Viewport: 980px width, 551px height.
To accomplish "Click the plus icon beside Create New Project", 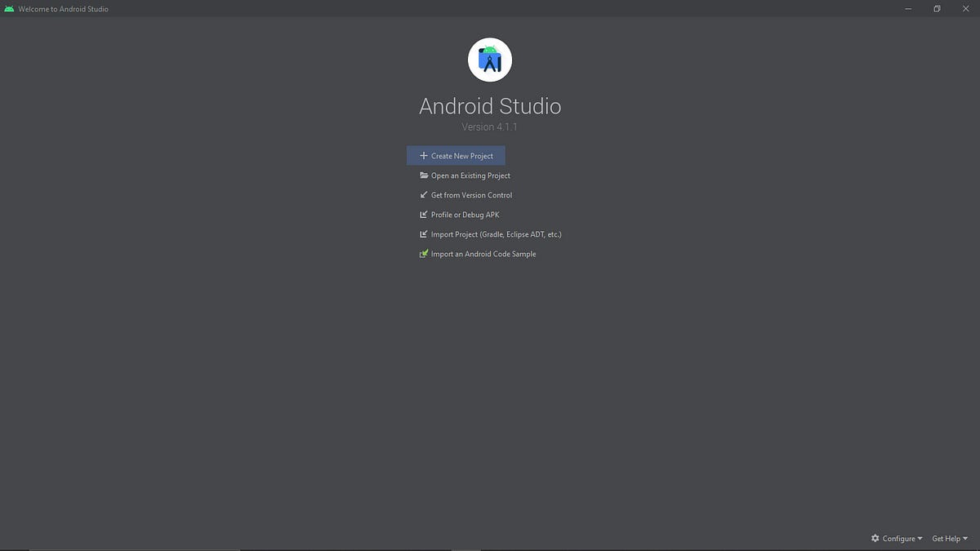I will tap(423, 155).
